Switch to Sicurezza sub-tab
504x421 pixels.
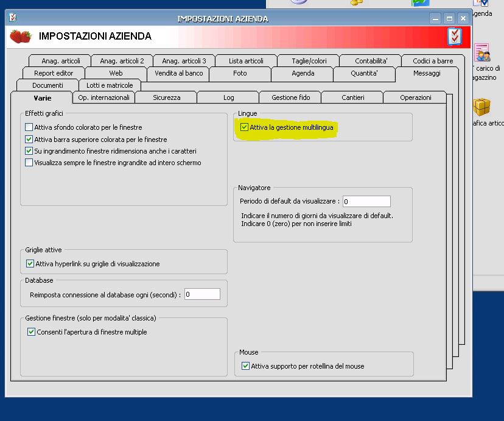[167, 97]
